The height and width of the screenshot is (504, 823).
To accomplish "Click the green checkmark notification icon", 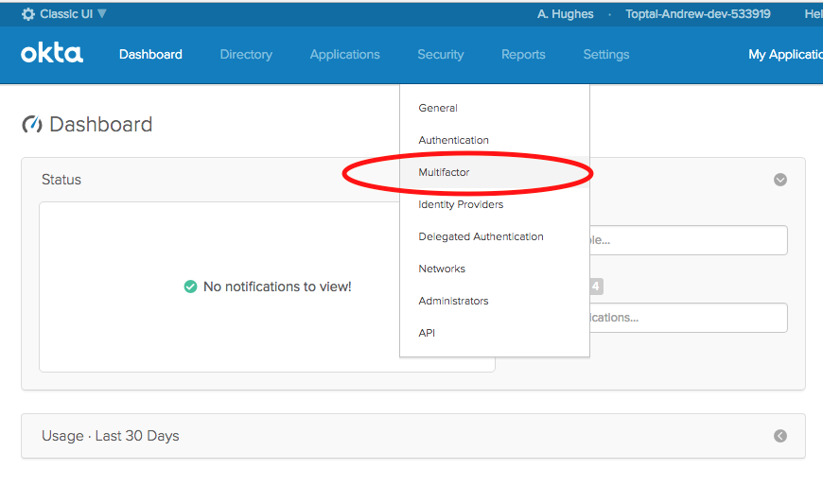I will click(x=190, y=287).
